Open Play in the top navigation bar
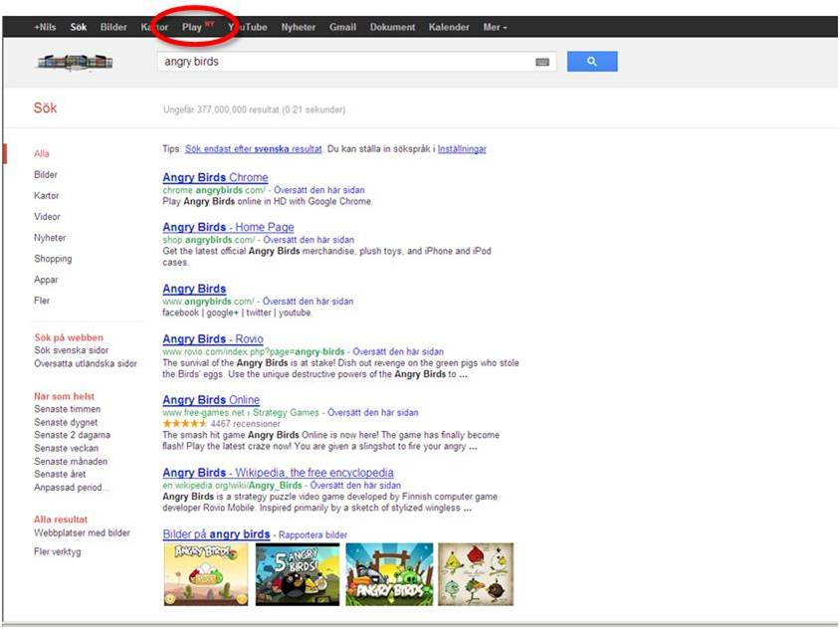This screenshot has width=840, height=629. pyautogui.click(x=192, y=27)
